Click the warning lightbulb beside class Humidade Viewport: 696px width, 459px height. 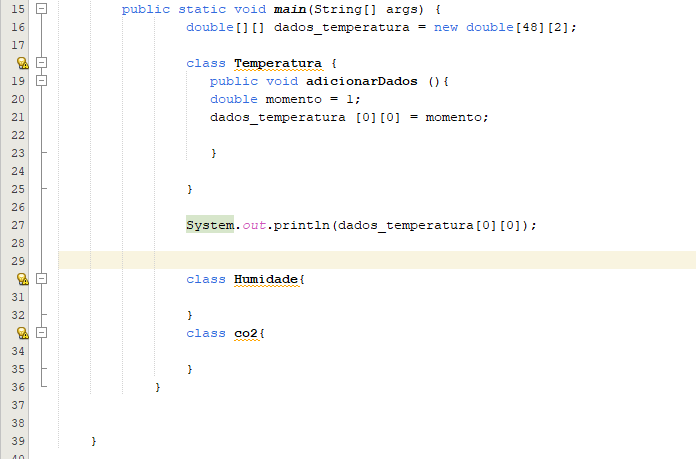click(x=23, y=279)
